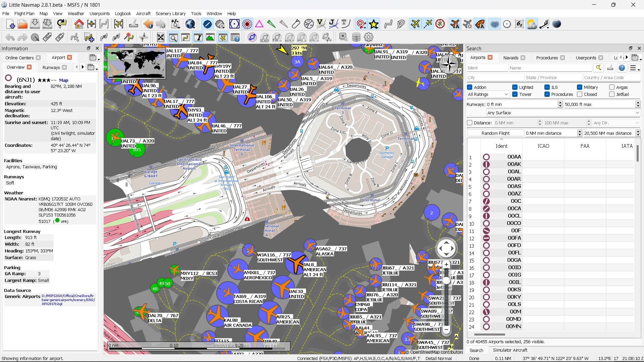Toggle the map grid globe icon
This screenshot has height=362, width=644.
click(494, 24)
